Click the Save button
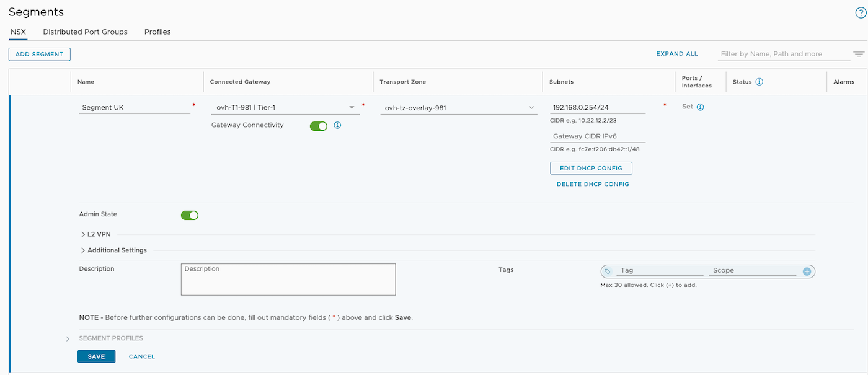The image size is (868, 375). (96, 356)
